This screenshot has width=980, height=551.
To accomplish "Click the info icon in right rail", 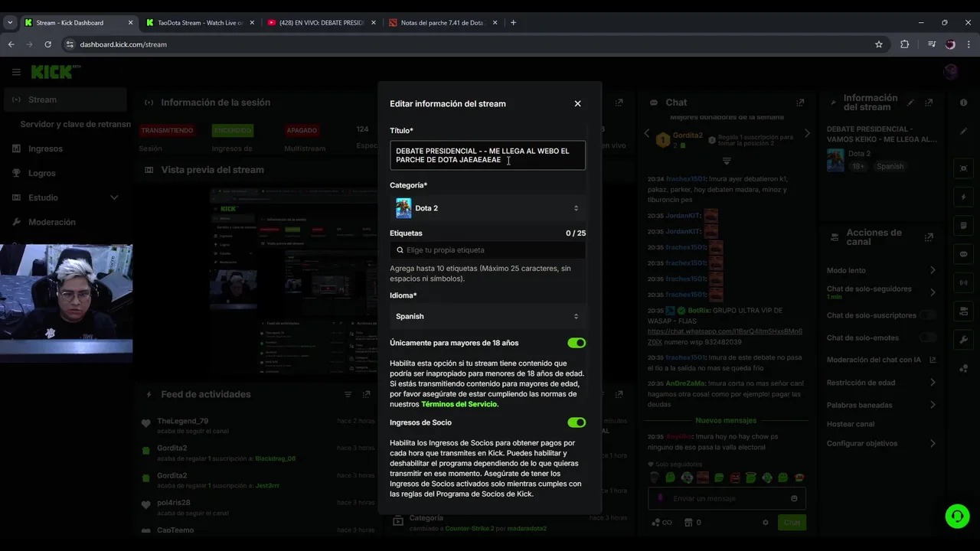I will pyautogui.click(x=963, y=103).
